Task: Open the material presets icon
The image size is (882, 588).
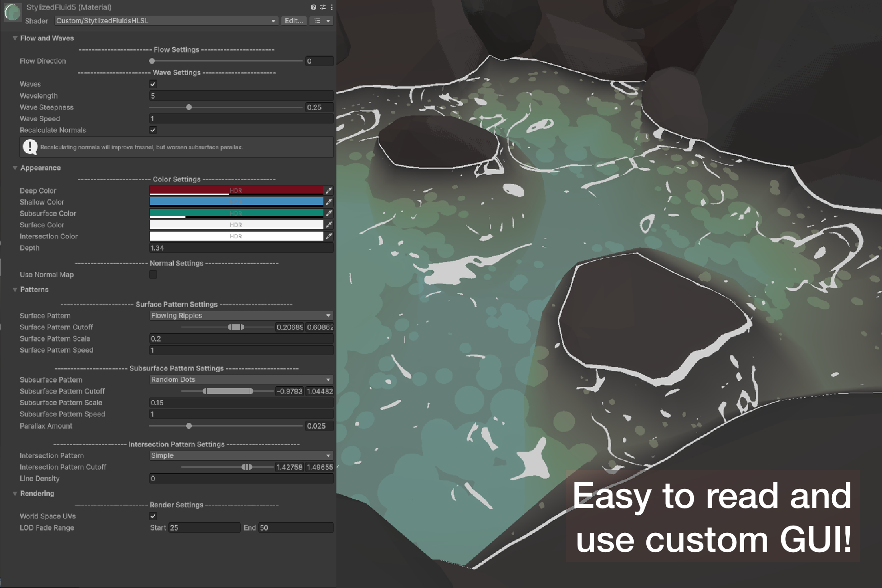Action: 322,7
